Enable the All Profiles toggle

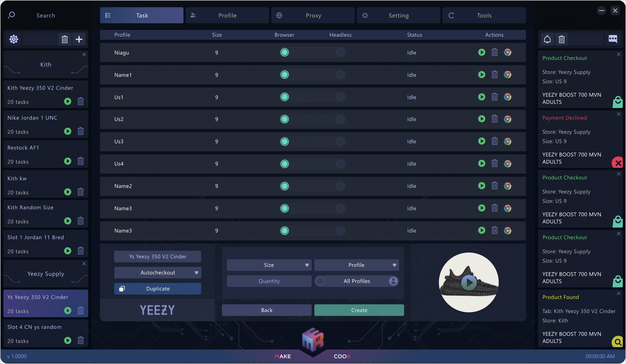tap(321, 281)
